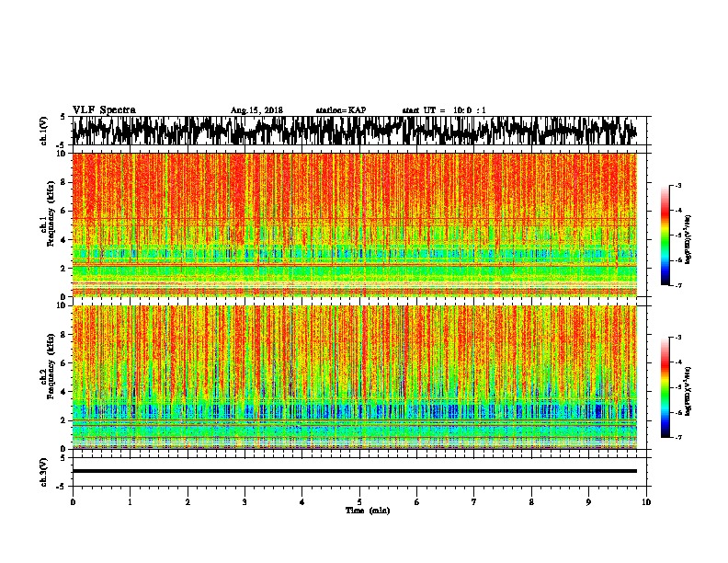Click time axis tick label "0"
The height and width of the screenshot is (563, 728).
click(73, 502)
